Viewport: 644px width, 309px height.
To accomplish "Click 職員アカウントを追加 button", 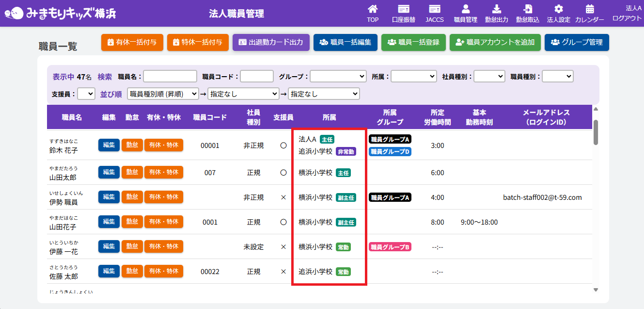I will [x=495, y=42].
